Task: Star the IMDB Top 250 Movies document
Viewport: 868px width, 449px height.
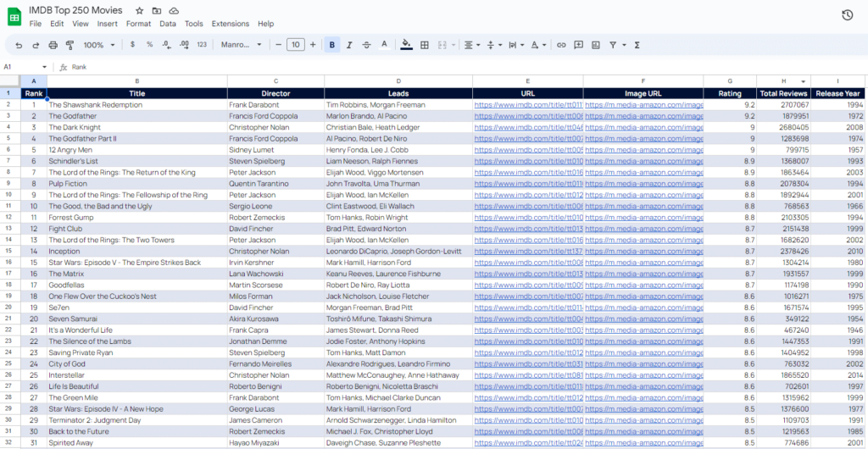Action: [x=140, y=11]
